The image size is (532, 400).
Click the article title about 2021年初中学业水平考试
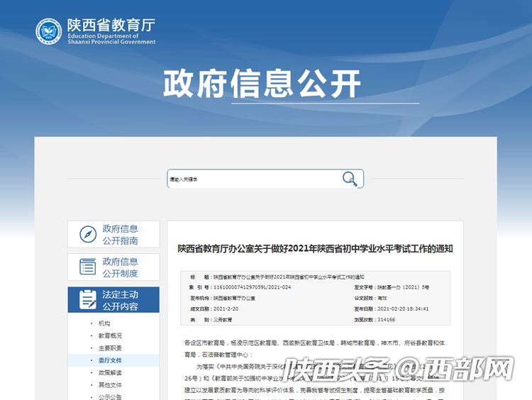pos(315,248)
